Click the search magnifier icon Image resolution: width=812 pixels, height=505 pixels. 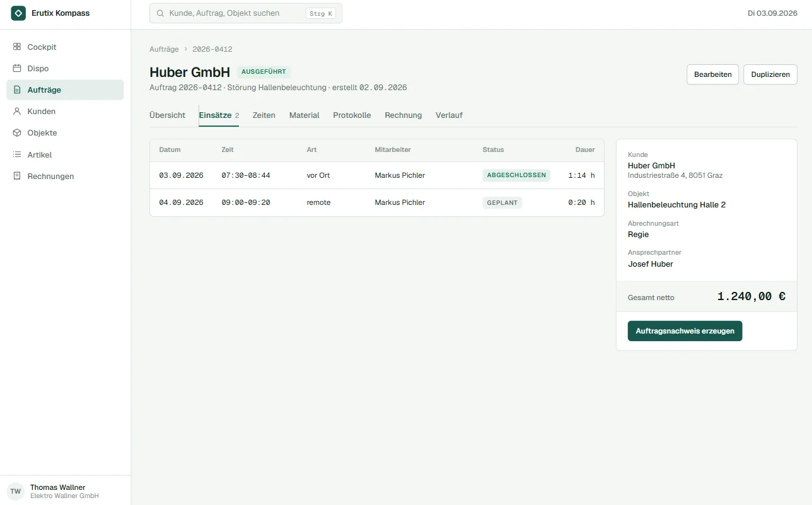pos(160,13)
